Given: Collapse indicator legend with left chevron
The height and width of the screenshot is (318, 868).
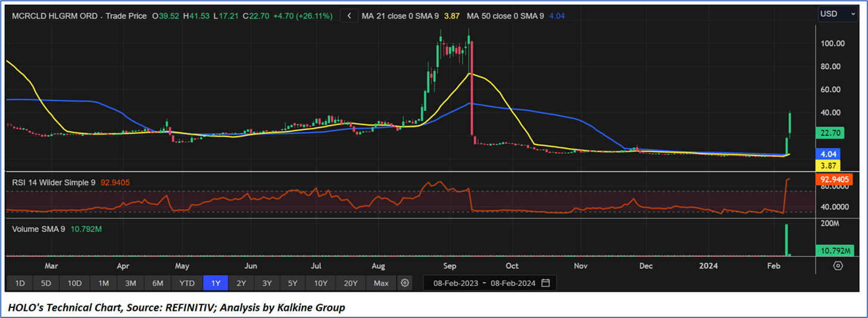Looking at the screenshot, I should coord(349,16).
